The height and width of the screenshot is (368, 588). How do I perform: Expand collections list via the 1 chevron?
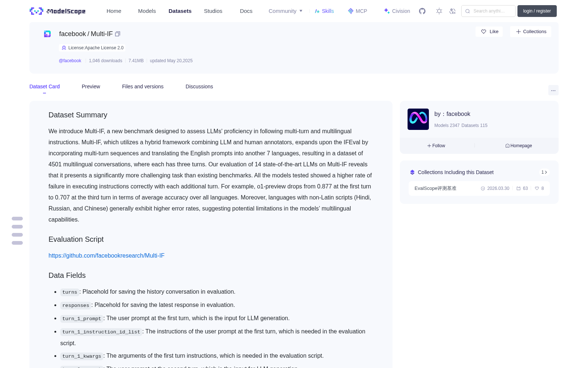click(x=544, y=172)
